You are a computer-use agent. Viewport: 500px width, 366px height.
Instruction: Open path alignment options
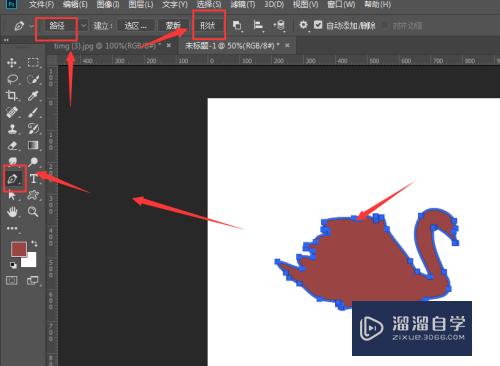point(258,25)
